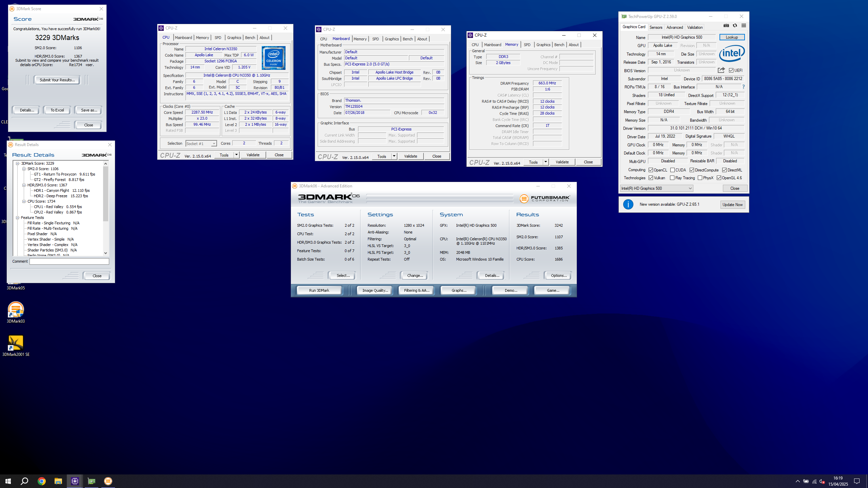
Task: Select HDR2 - Deep Freeze result row
Action: [x=61, y=196]
